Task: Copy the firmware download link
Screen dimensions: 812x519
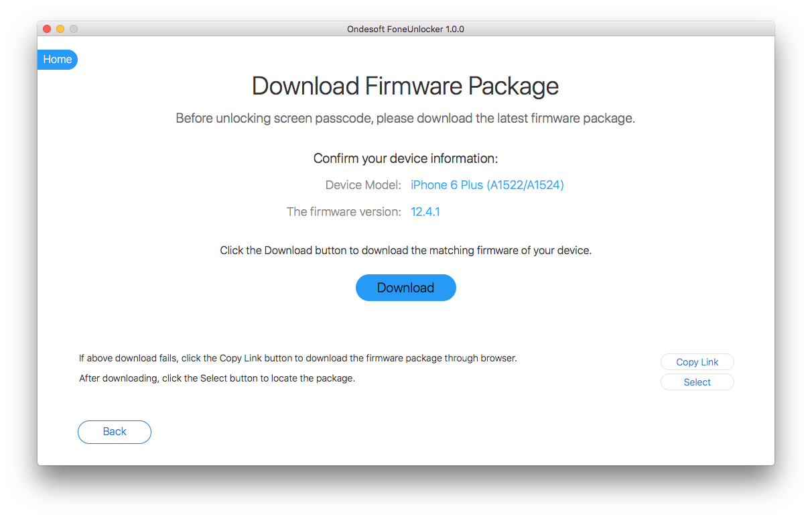Action: point(697,362)
